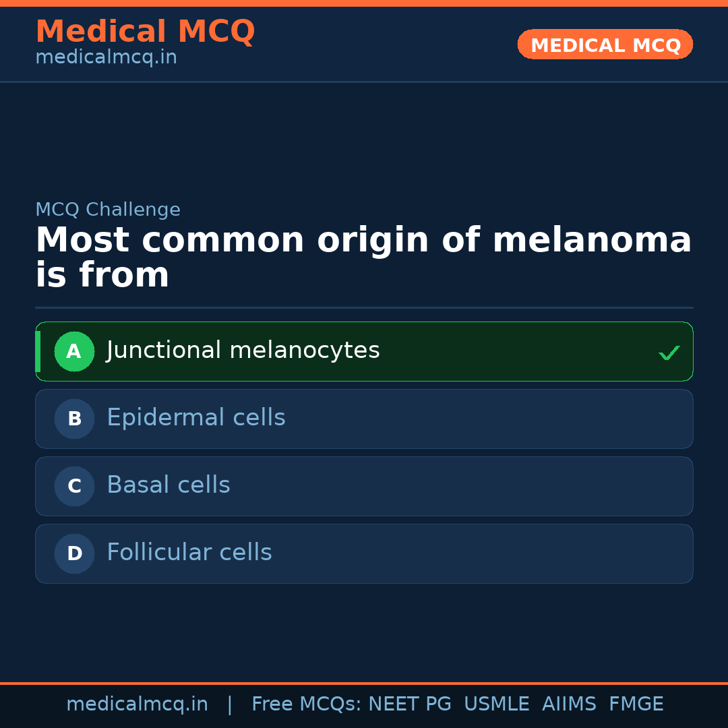Click the medicalmcq.in text in footer
This screenshot has width=728, height=728.
click(x=138, y=703)
